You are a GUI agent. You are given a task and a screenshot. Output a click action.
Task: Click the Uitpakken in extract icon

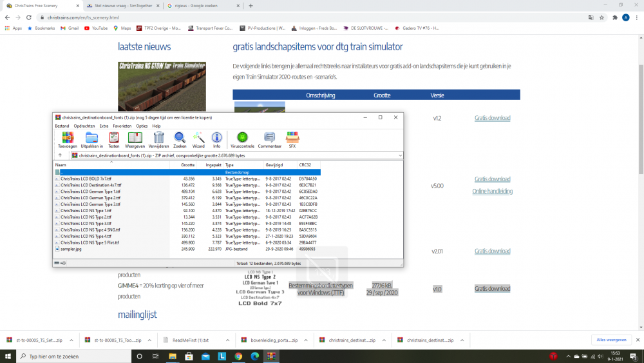[x=92, y=138]
